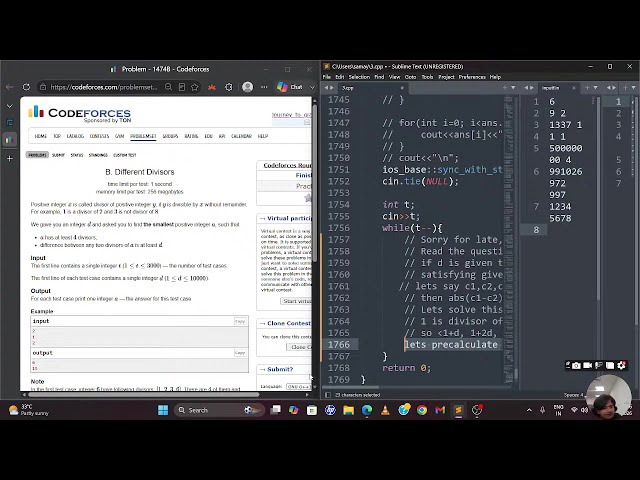Add new tab in first Sublime pane

(x=505, y=88)
